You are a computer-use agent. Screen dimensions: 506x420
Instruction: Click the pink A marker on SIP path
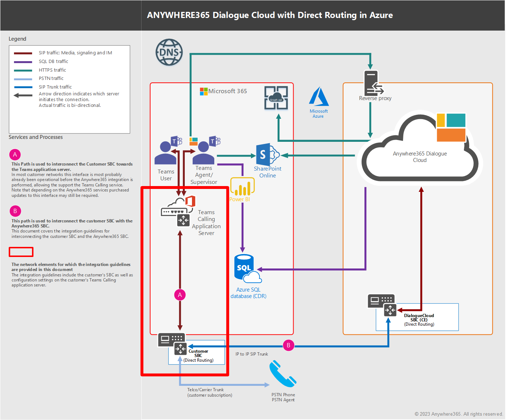click(x=180, y=295)
